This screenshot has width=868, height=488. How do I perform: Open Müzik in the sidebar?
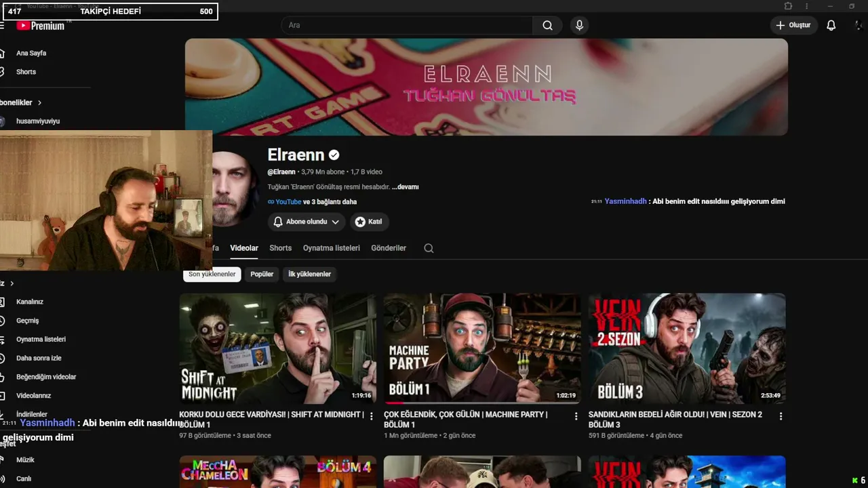click(25, 460)
